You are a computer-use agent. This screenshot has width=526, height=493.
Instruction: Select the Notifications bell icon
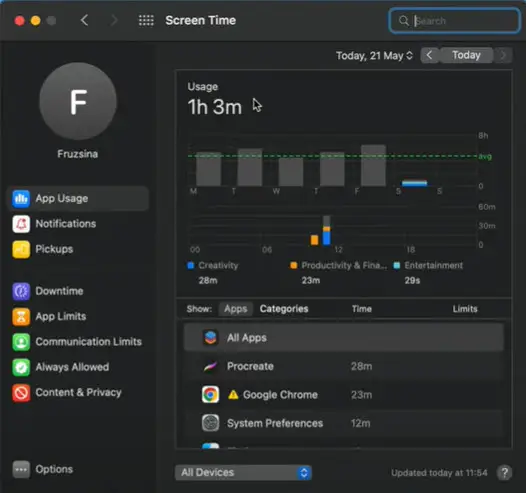pos(21,224)
